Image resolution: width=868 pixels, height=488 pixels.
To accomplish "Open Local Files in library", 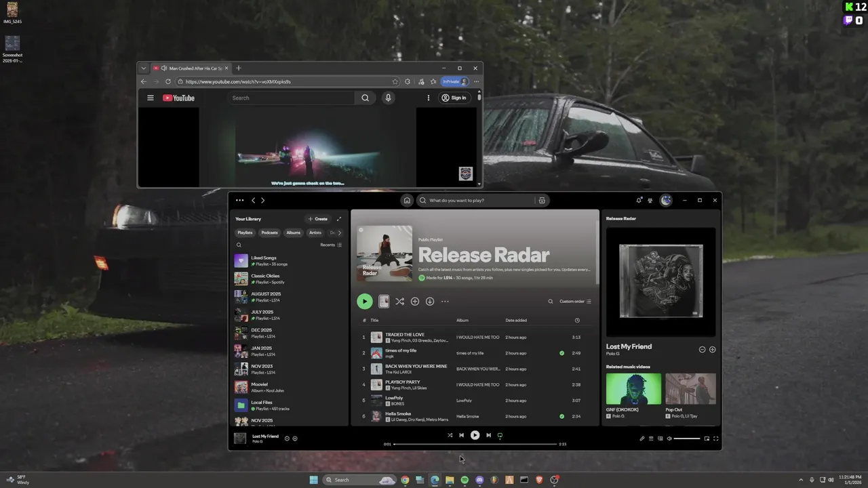I will pyautogui.click(x=289, y=405).
